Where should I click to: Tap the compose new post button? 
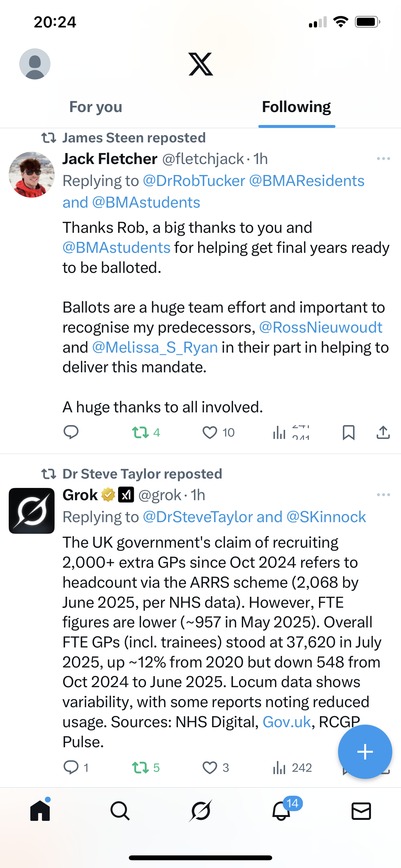point(365,752)
